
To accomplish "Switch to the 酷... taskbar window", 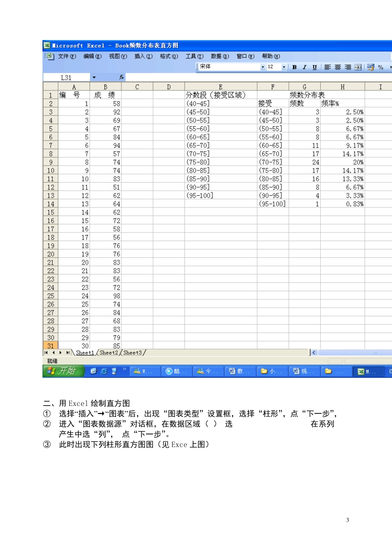I will click(176, 371).
